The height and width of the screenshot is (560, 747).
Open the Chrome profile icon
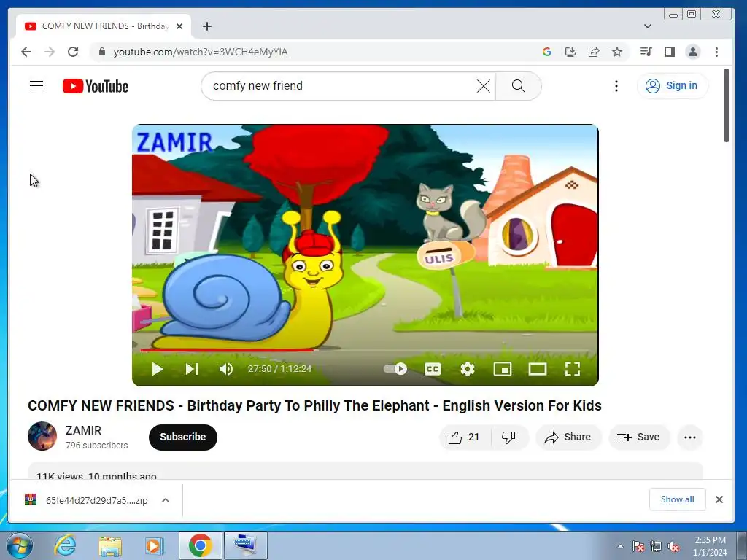pos(693,52)
